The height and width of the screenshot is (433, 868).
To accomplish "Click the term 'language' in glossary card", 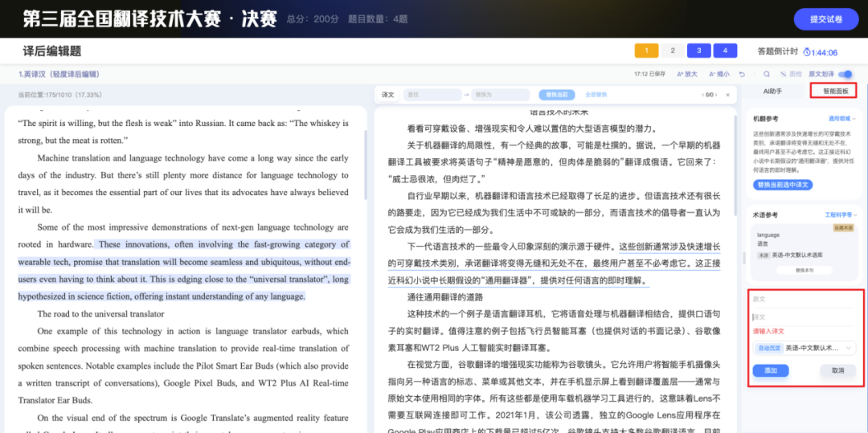I will tap(768, 235).
